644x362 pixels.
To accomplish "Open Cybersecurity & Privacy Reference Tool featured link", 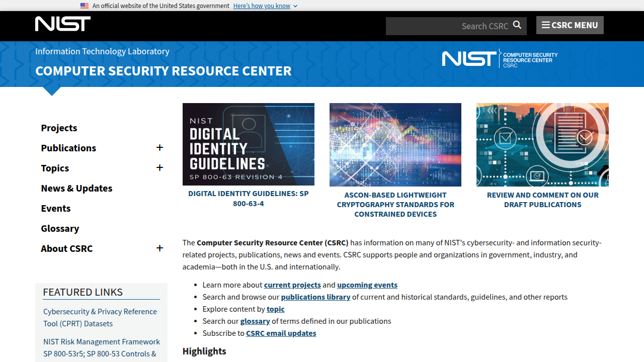I will point(100,317).
